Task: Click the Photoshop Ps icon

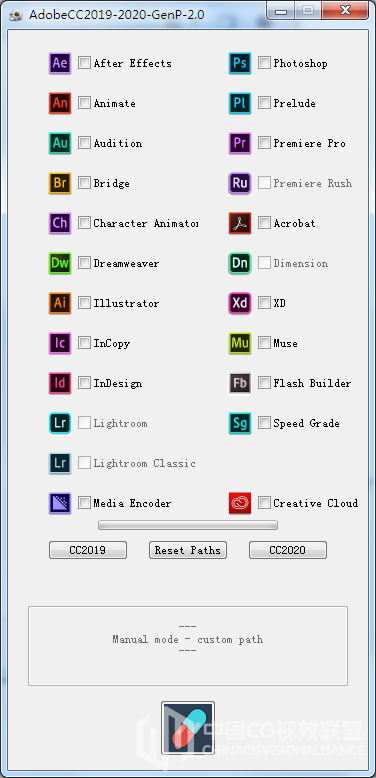Action: (240, 63)
